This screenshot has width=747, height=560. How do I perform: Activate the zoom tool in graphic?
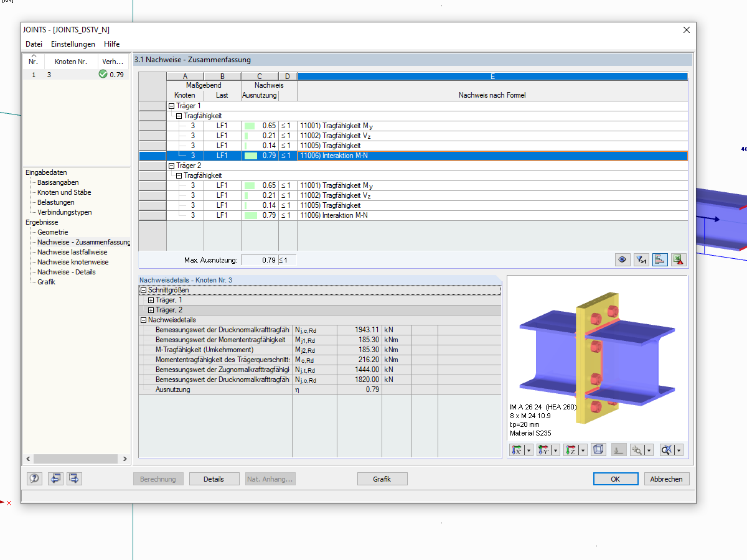coord(636,450)
